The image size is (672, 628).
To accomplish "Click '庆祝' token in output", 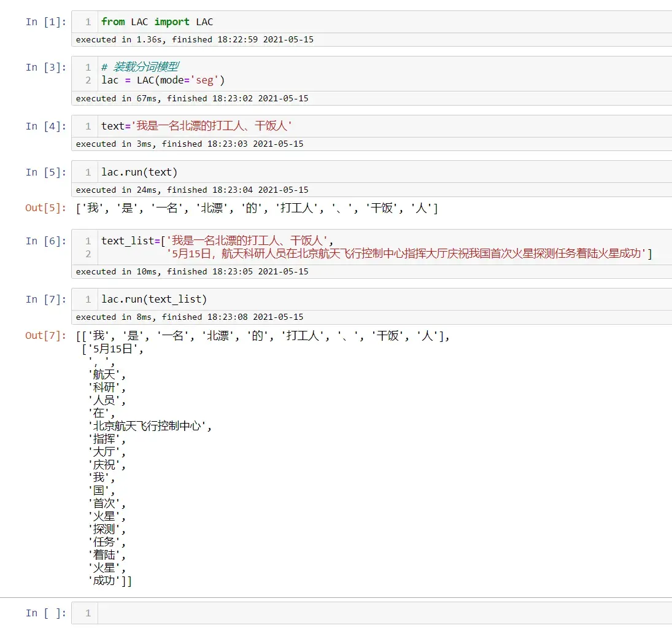I will click(x=104, y=465).
